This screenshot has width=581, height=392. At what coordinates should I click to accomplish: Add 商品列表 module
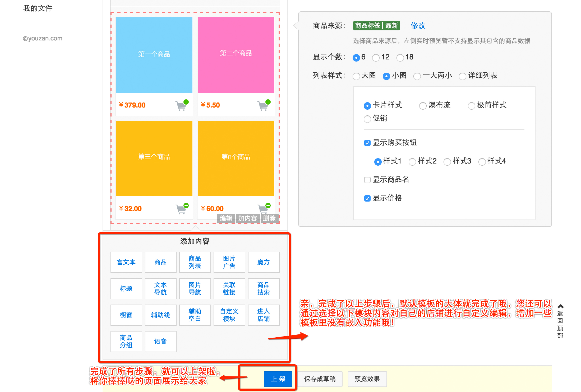(x=195, y=262)
